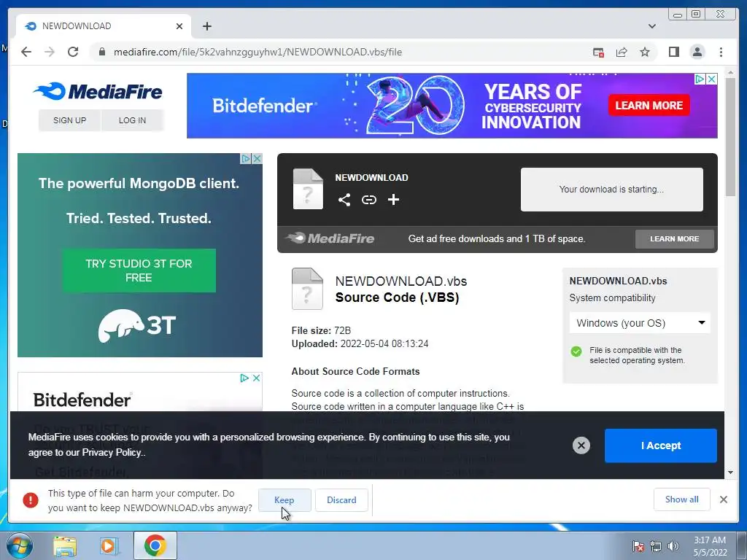Expand the tab search chevron
The image size is (747, 560).
coord(652,26)
